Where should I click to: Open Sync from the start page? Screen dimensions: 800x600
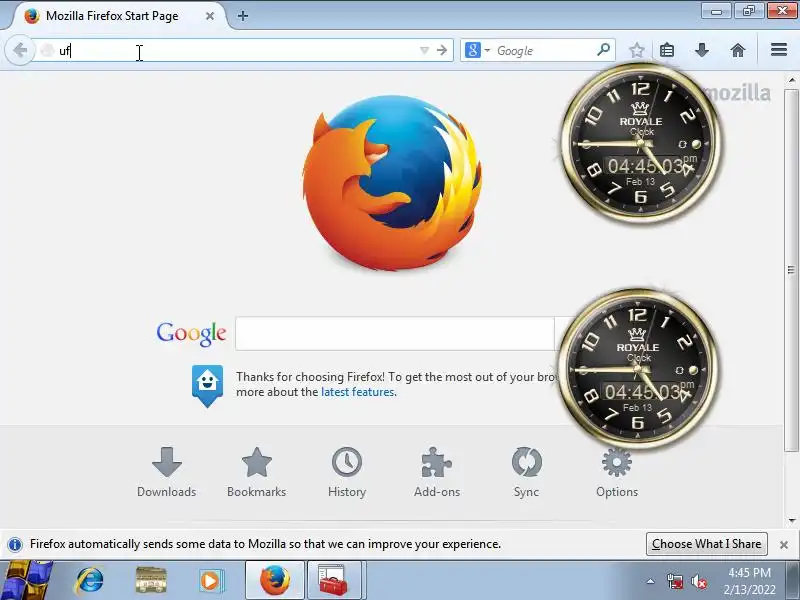pos(527,472)
